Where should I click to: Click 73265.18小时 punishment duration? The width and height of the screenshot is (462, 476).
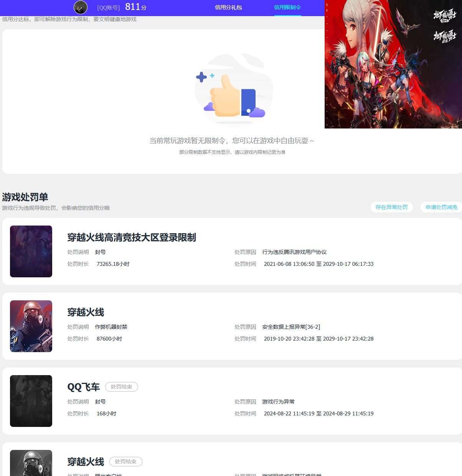113,264
